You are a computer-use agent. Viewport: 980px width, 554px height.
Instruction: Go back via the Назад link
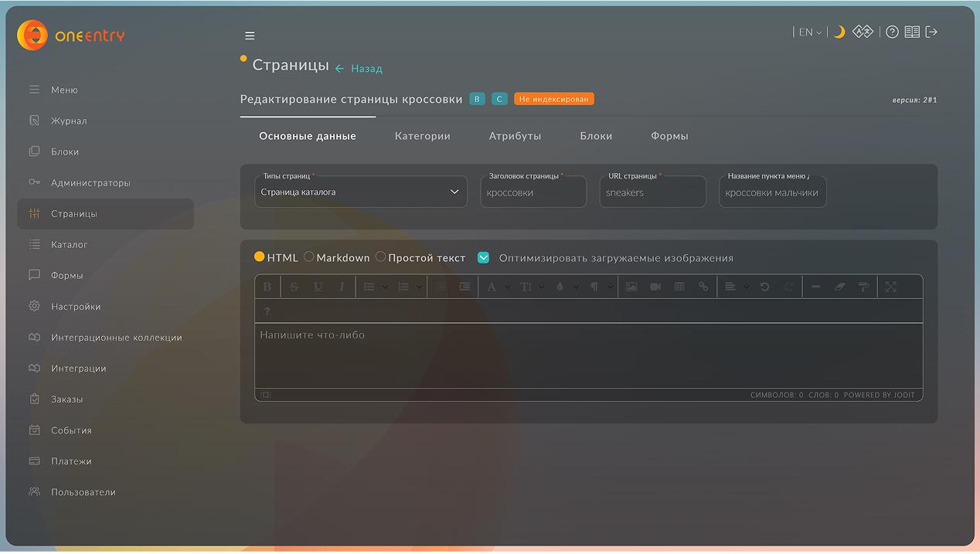coord(359,69)
